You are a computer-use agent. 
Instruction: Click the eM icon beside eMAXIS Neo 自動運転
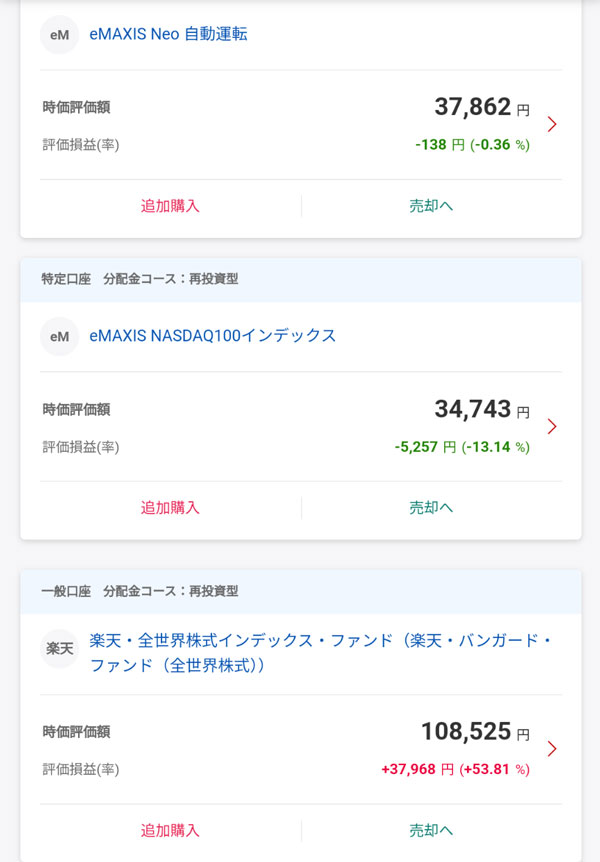59,35
